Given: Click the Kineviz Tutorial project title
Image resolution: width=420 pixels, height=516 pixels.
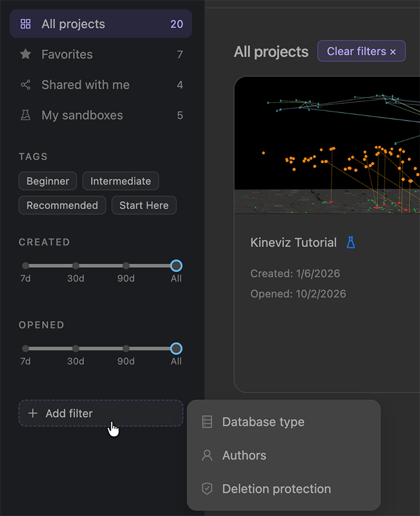Looking at the screenshot, I should pos(293,243).
